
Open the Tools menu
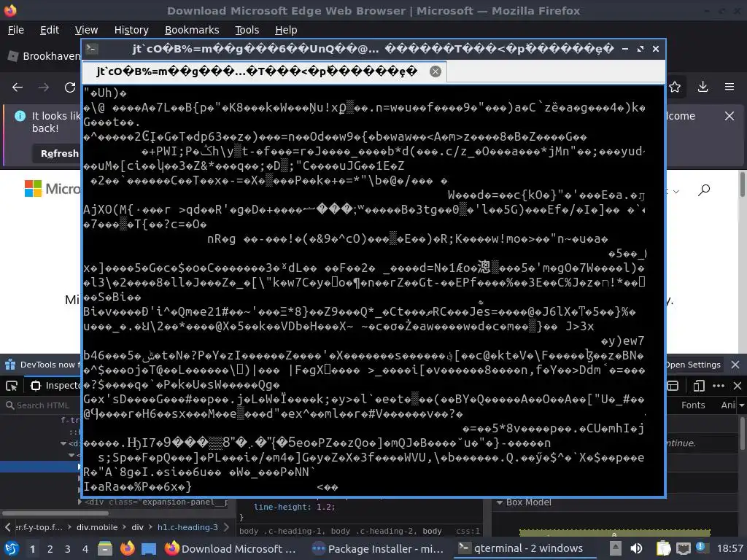click(247, 30)
